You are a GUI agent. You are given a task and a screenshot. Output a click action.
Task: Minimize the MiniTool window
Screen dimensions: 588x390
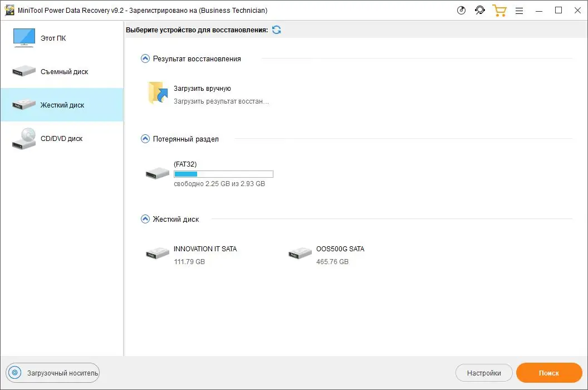pos(539,11)
